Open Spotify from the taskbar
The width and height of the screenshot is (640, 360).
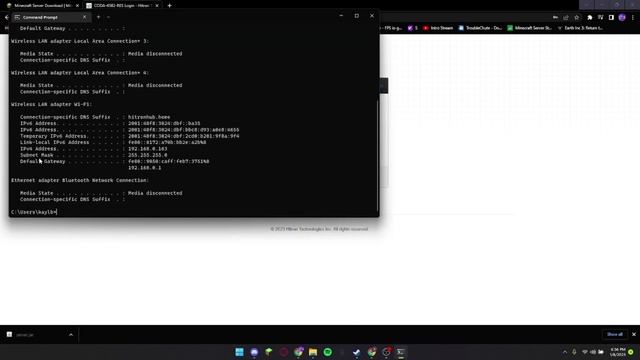tap(328, 352)
